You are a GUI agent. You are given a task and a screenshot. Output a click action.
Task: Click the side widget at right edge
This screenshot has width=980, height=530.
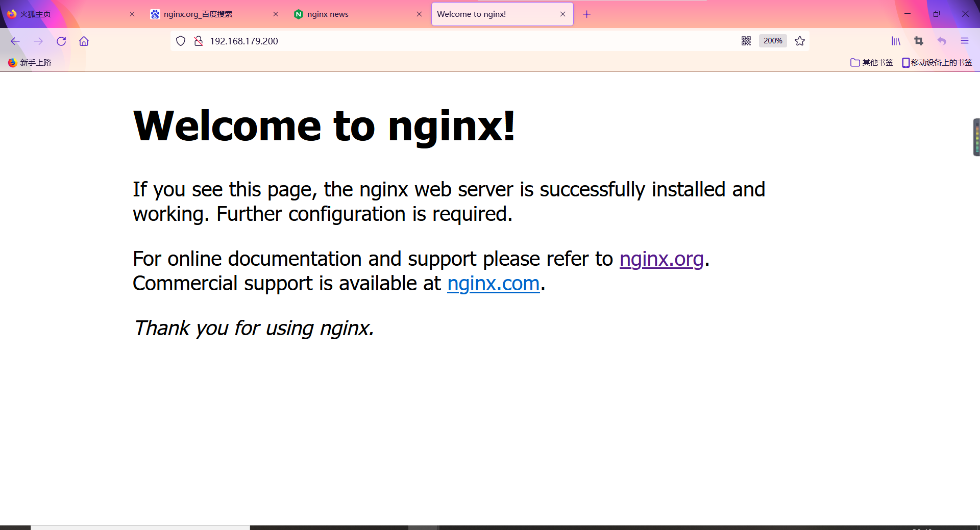click(976, 137)
